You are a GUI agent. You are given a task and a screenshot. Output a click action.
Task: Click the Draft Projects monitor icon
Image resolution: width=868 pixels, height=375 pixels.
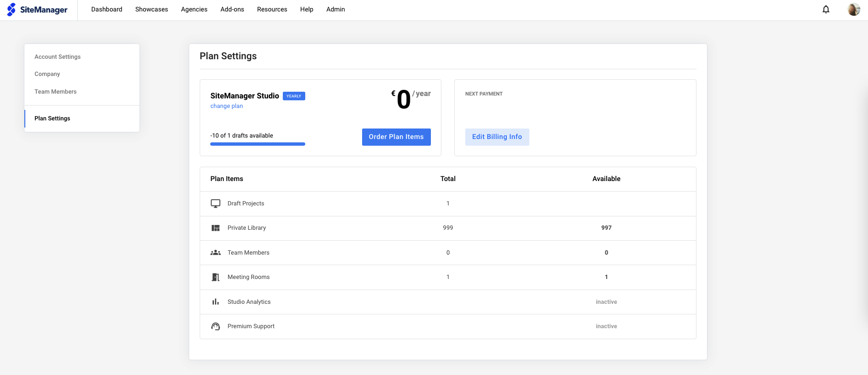point(215,204)
